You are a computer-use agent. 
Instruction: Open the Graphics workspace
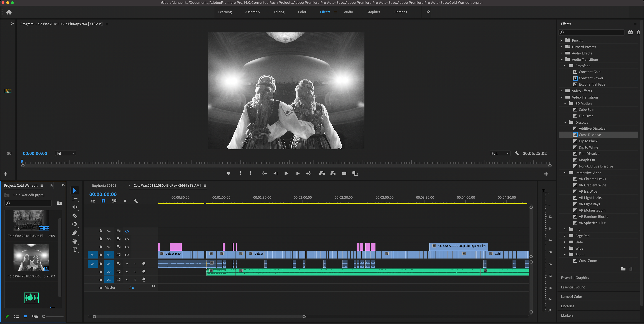(373, 12)
